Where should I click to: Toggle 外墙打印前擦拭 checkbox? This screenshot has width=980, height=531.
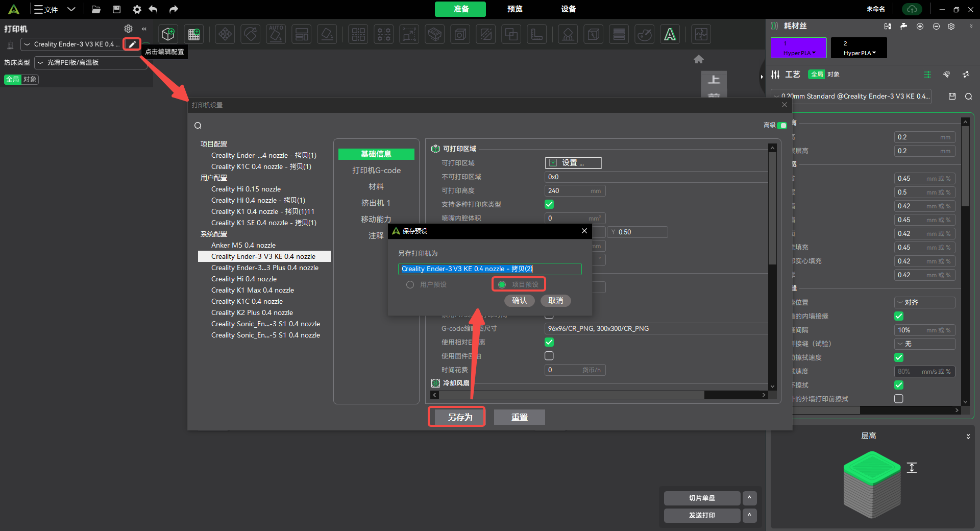tap(899, 399)
